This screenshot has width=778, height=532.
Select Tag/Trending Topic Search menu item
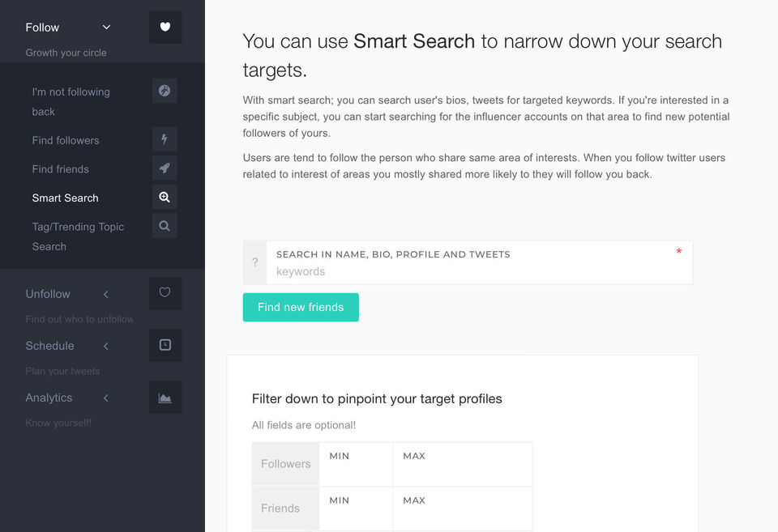point(78,236)
